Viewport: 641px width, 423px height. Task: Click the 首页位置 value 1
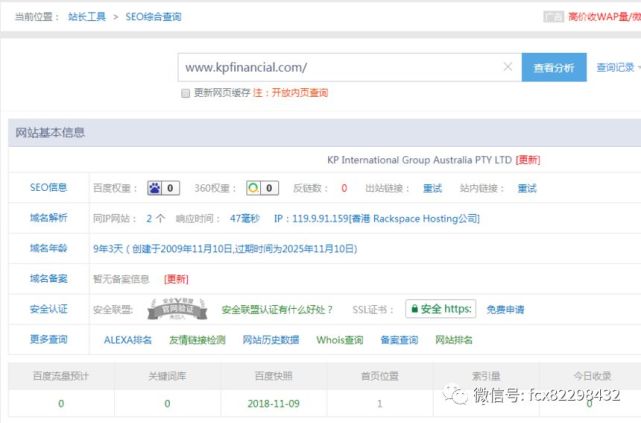tap(380, 404)
